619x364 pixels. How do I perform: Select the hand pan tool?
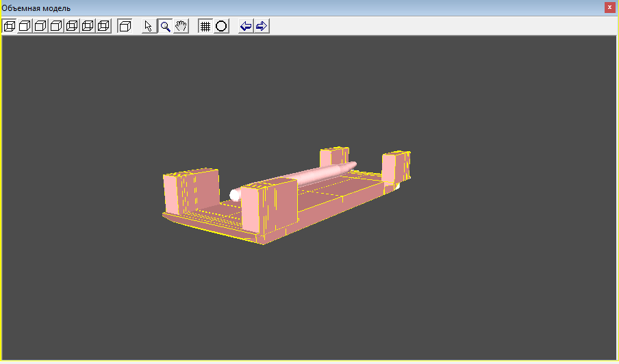pos(181,26)
